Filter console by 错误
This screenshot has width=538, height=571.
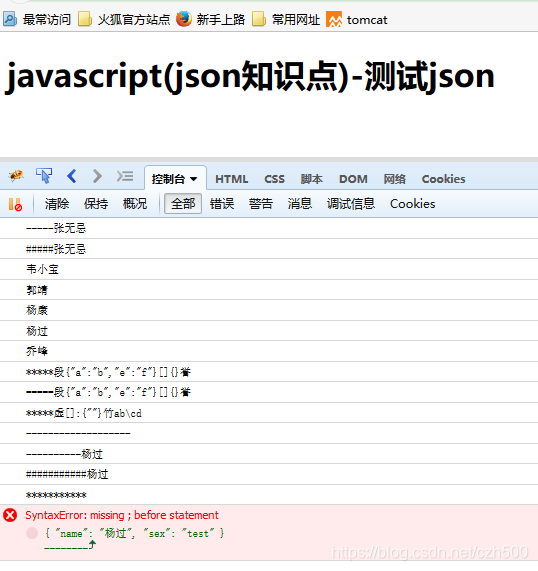click(222, 204)
